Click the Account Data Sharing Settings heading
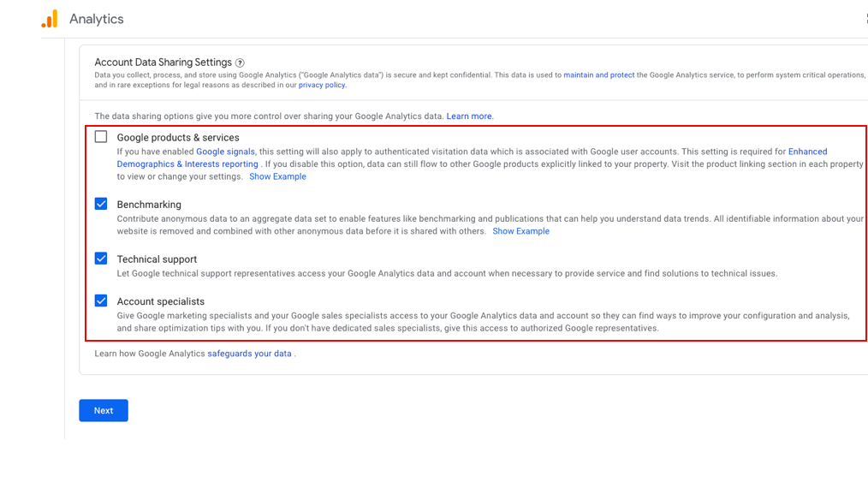Viewport: 868px width, 488px height. pyautogui.click(x=163, y=62)
